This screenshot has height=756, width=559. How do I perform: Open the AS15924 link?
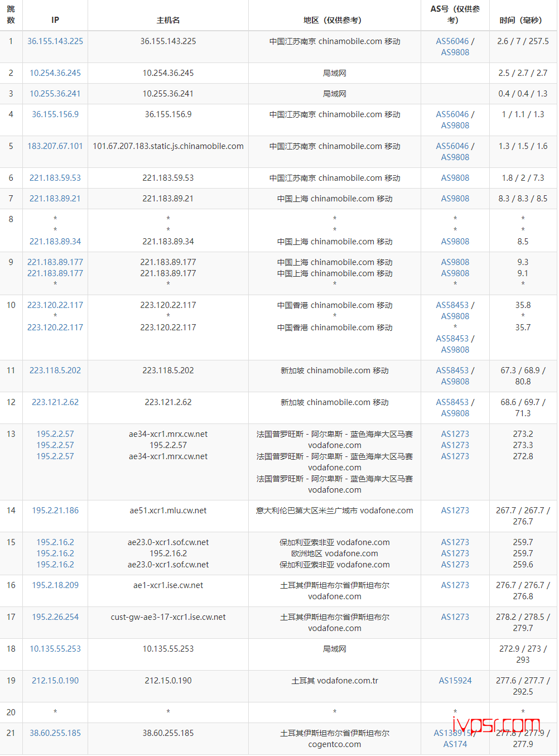pos(455,681)
